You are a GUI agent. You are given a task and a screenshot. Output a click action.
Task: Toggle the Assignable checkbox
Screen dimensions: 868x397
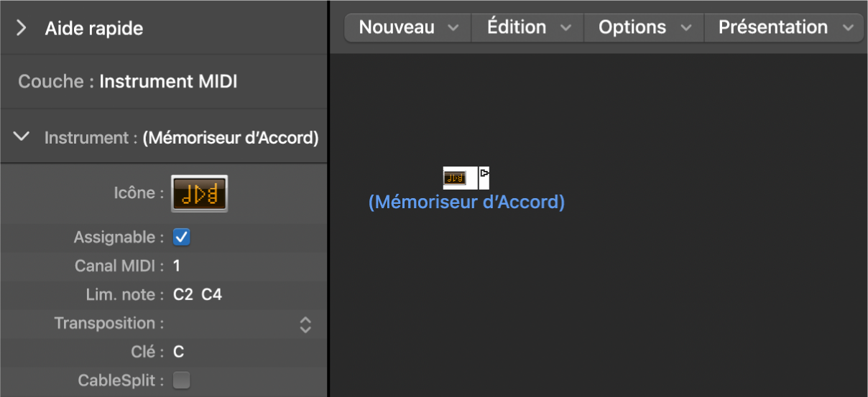pos(182,237)
